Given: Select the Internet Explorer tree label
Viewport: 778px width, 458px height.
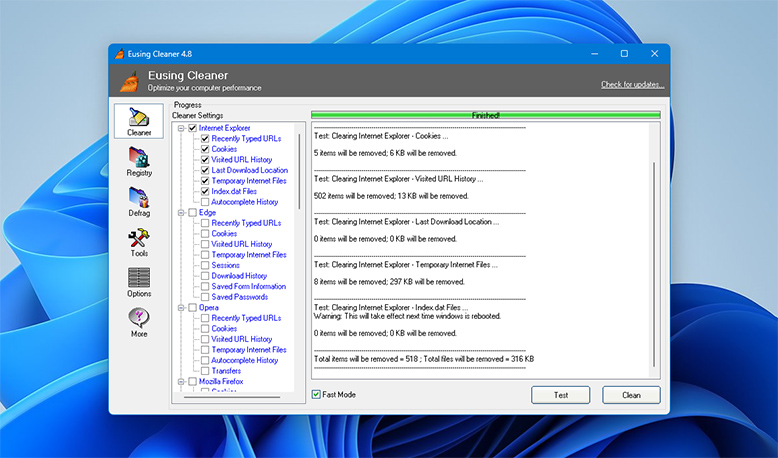Looking at the screenshot, I should pos(224,128).
